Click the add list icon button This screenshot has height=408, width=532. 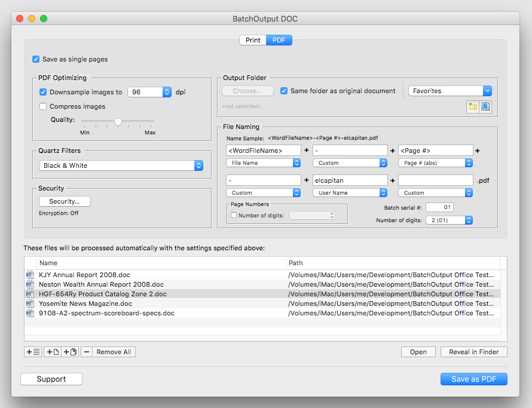[x=33, y=352]
